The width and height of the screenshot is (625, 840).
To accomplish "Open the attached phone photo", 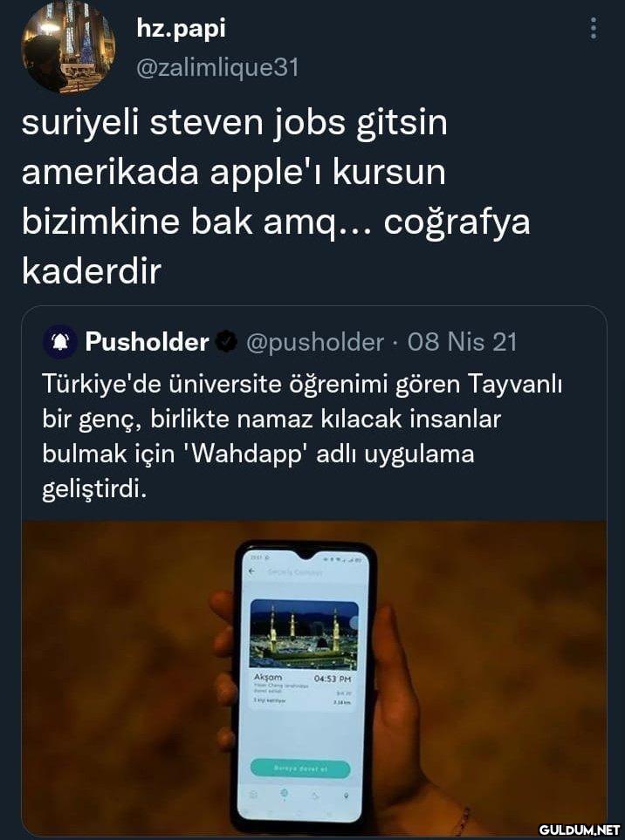I will coord(314,677).
